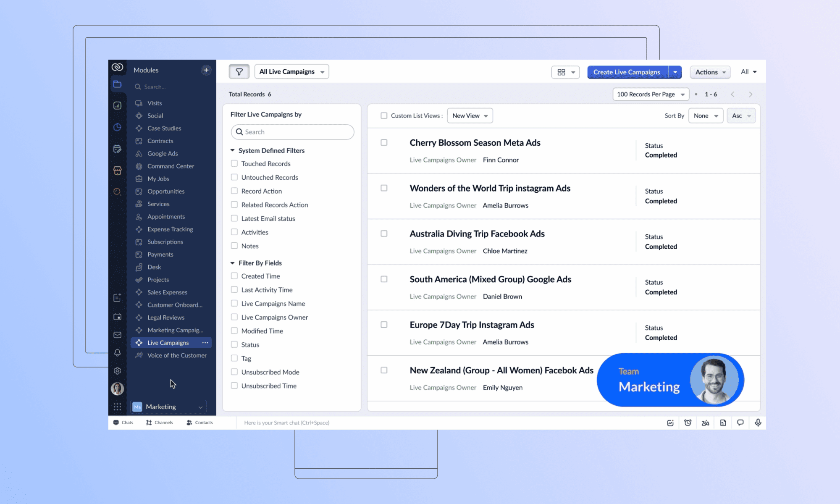This screenshot has width=840, height=504.
Task: Collapse the Filter By Fields section
Action: 233,263
